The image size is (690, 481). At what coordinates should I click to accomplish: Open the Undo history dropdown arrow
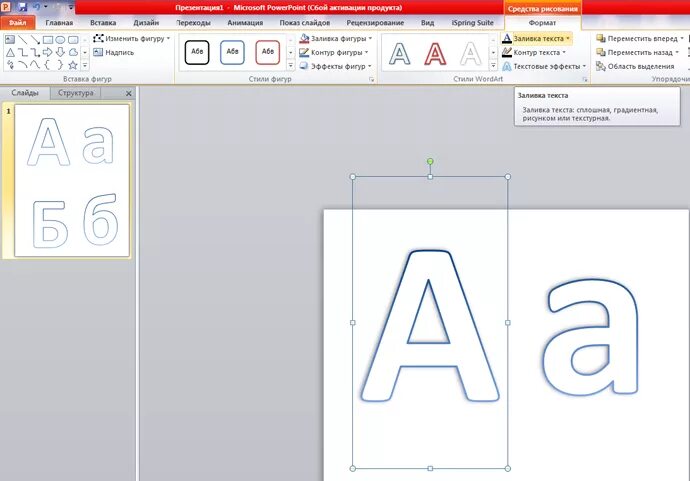point(45,7)
